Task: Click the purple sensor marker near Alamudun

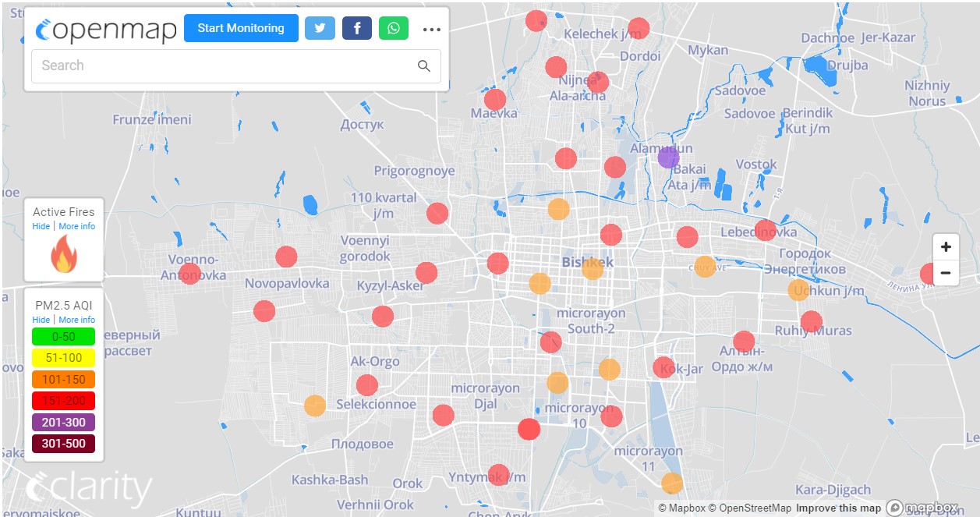Action: point(668,158)
